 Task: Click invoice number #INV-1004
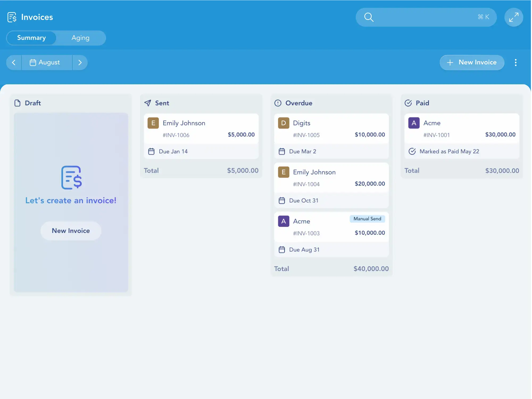(306, 184)
